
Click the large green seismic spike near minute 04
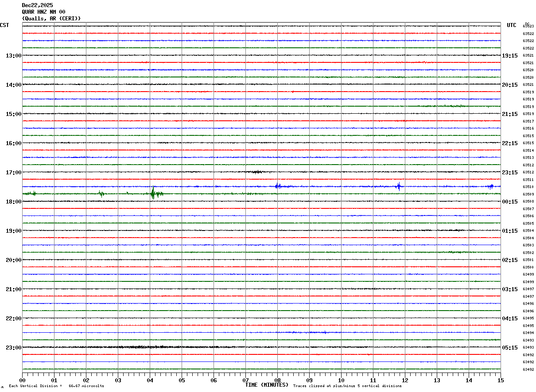click(x=153, y=193)
